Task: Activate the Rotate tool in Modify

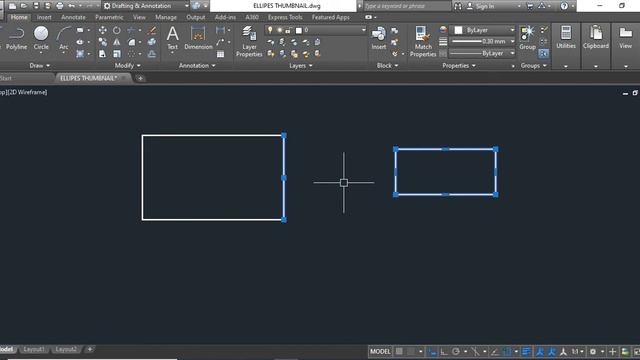Action: (x=117, y=30)
